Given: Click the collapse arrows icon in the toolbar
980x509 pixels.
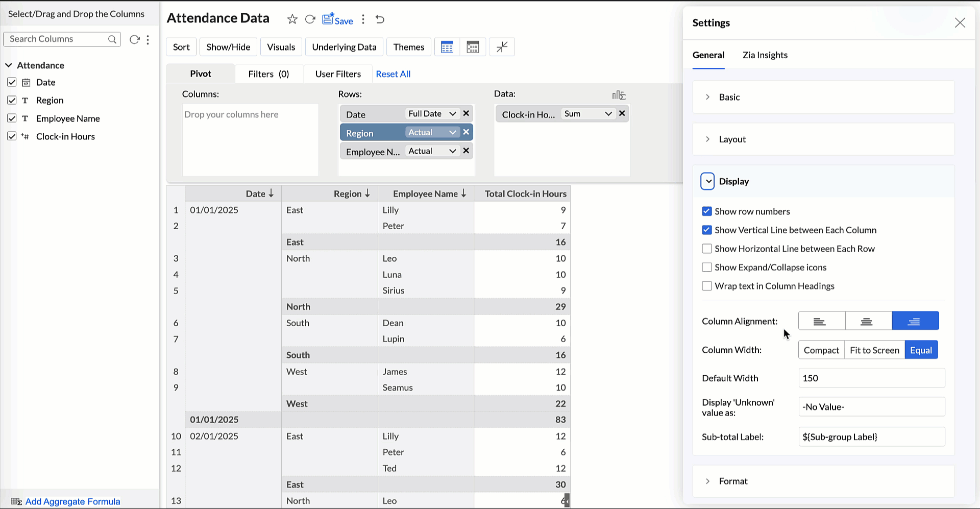Looking at the screenshot, I should [x=502, y=47].
